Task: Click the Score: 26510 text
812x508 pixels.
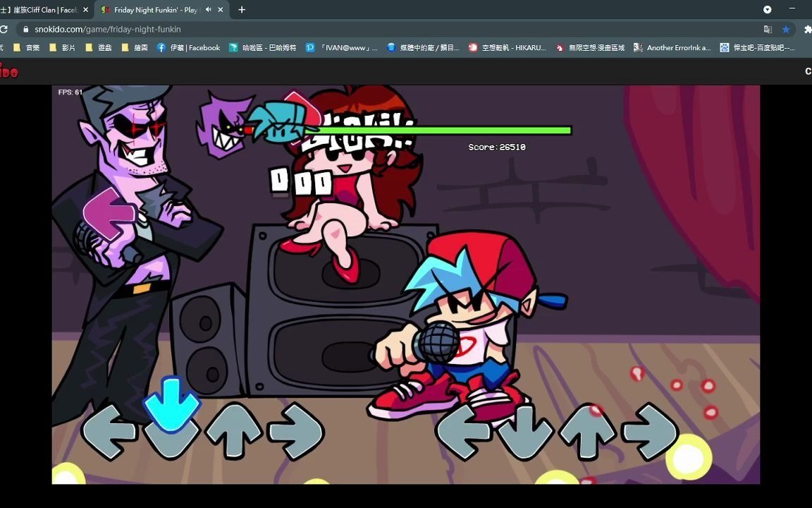Action: [497, 147]
